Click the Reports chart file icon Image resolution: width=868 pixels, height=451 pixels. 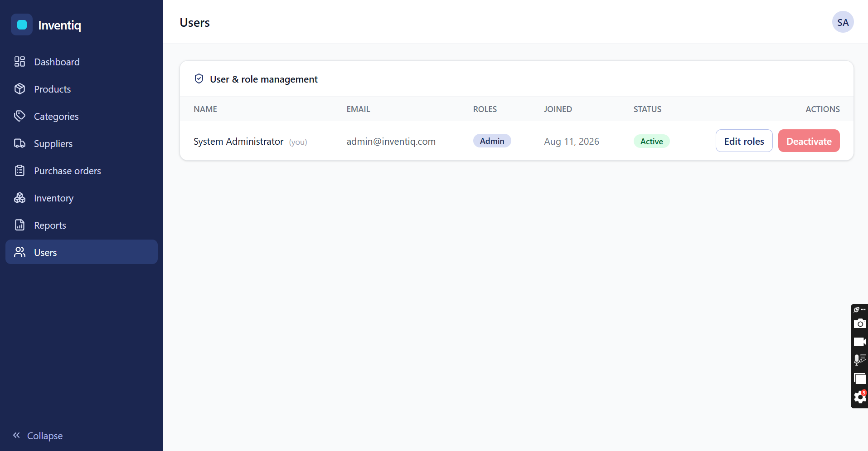[x=19, y=225]
